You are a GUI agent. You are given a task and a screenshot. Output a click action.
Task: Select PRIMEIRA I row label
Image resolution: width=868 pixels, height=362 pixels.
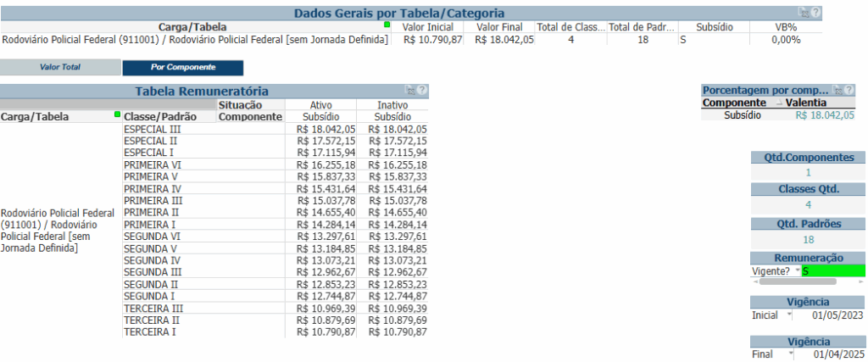click(149, 225)
